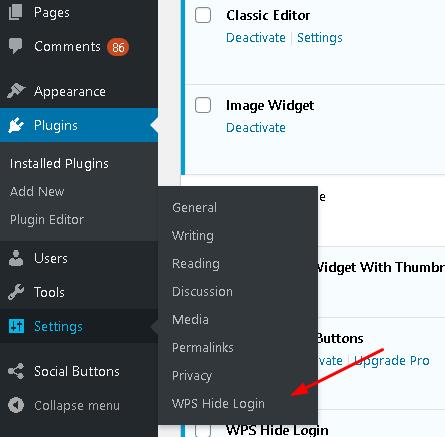Click the Plugins plug icon
Viewport: 445px width, 437px height.
pyautogui.click(x=16, y=125)
